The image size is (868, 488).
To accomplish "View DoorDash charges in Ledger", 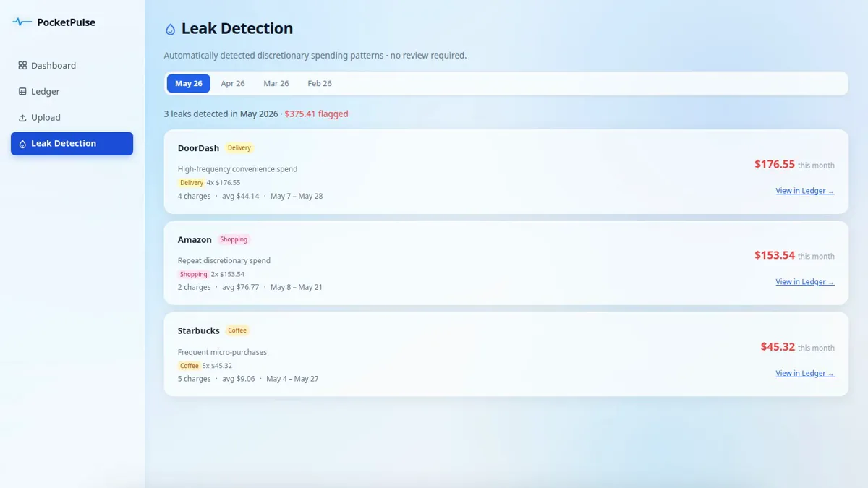I will pos(805,191).
